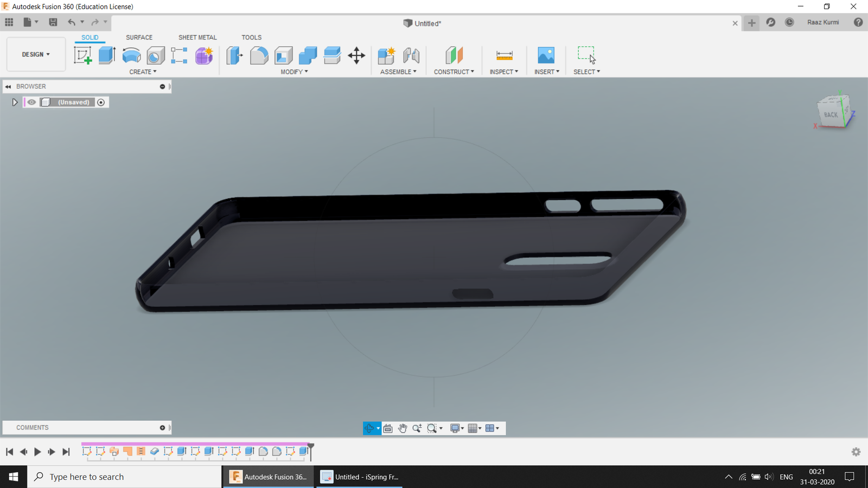
Task: Jump to the timeline beginning
Action: pos(9,452)
